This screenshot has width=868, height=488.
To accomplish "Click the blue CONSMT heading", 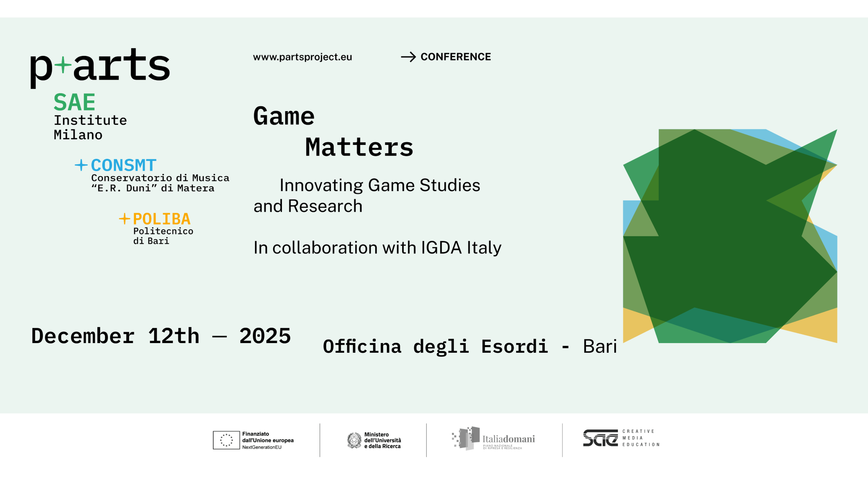I will [123, 166].
